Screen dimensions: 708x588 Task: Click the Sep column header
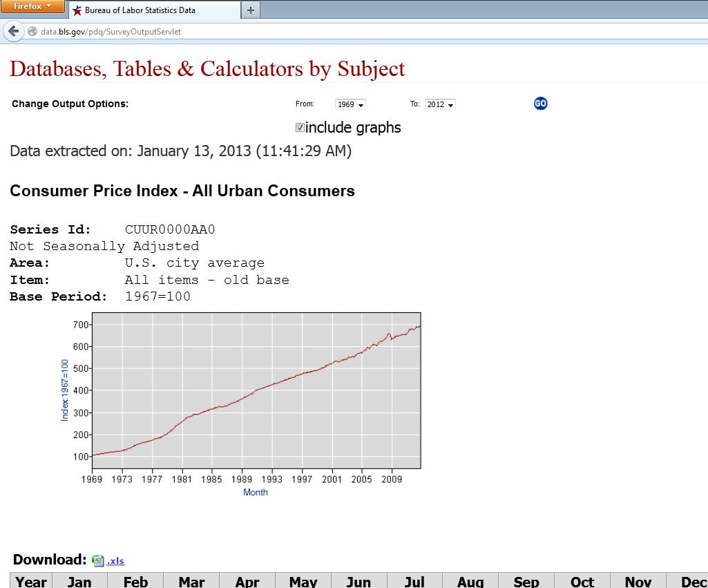(x=526, y=581)
